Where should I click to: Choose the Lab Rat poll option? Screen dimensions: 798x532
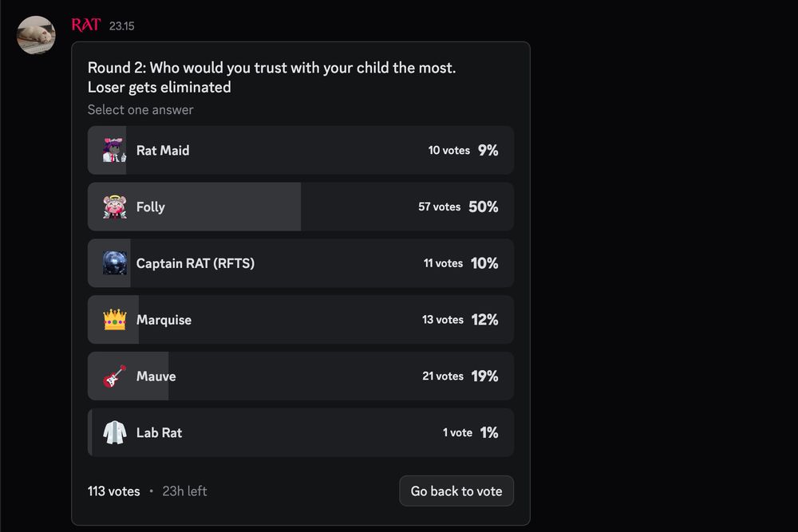pos(300,432)
